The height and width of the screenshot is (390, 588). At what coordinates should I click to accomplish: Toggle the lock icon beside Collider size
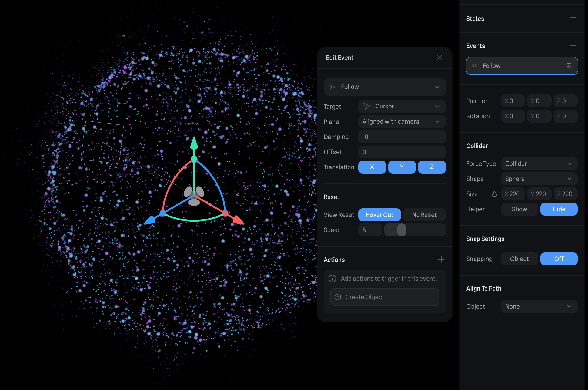coord(494,194)
